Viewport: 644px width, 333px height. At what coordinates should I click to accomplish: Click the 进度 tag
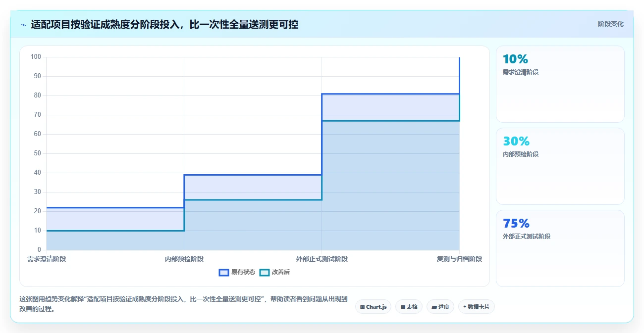click(440, 307)
